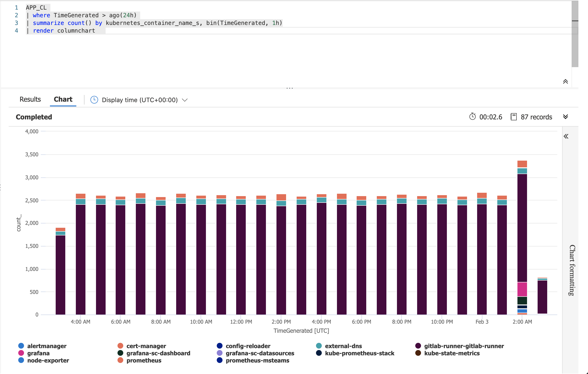Click query line 1 APP_CL
Viewport: 588px width, 374px height.
click(x=36, y=8)
